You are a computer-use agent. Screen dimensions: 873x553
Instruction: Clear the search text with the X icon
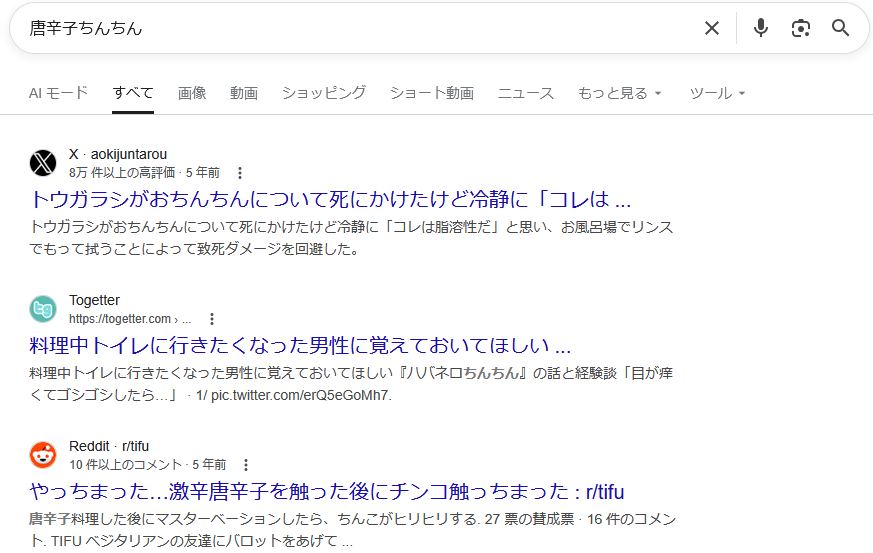tap(711, 28)
